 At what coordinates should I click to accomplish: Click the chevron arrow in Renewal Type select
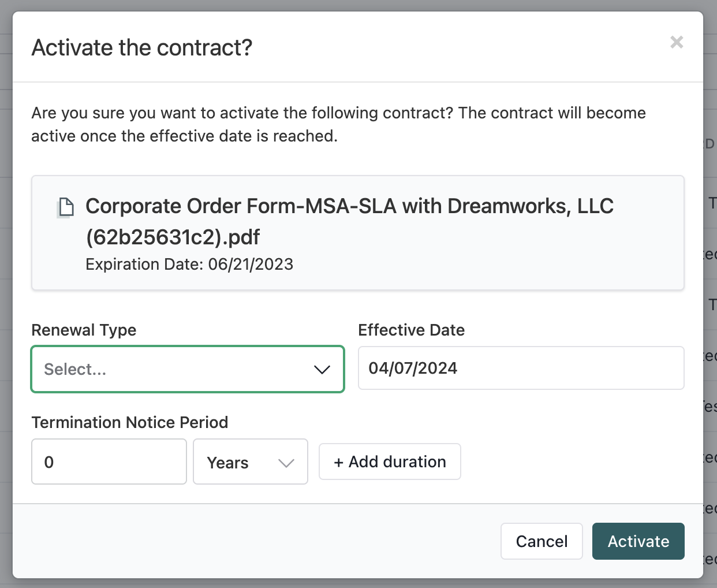(322, 370)
